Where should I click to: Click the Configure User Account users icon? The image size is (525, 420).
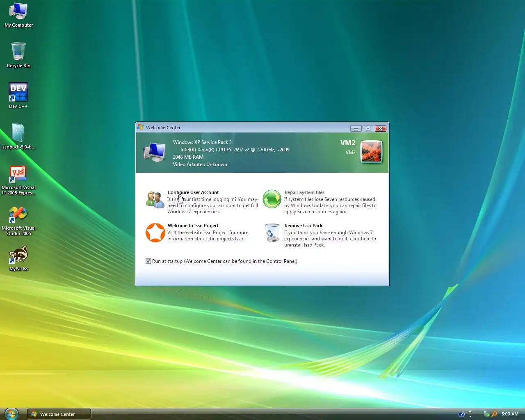pos(155,200)
